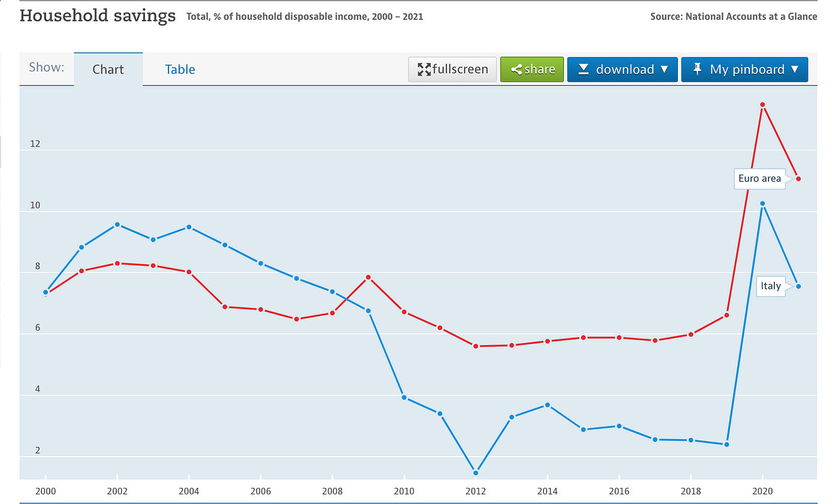832x504 pixels.
Task: Click the 2000 x-axis year label
Action: point(46,490)
